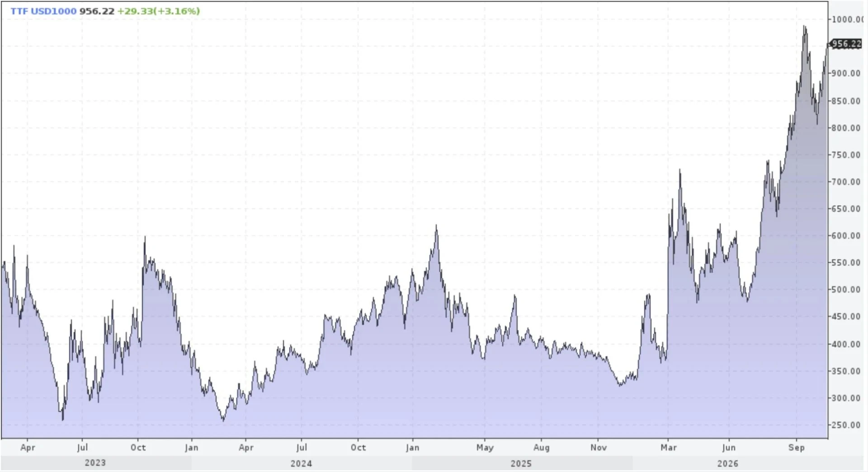Click the 400.00 price axis label
Image resolution: width=868 pixels, height=472 pixels.
coord(846,344)
